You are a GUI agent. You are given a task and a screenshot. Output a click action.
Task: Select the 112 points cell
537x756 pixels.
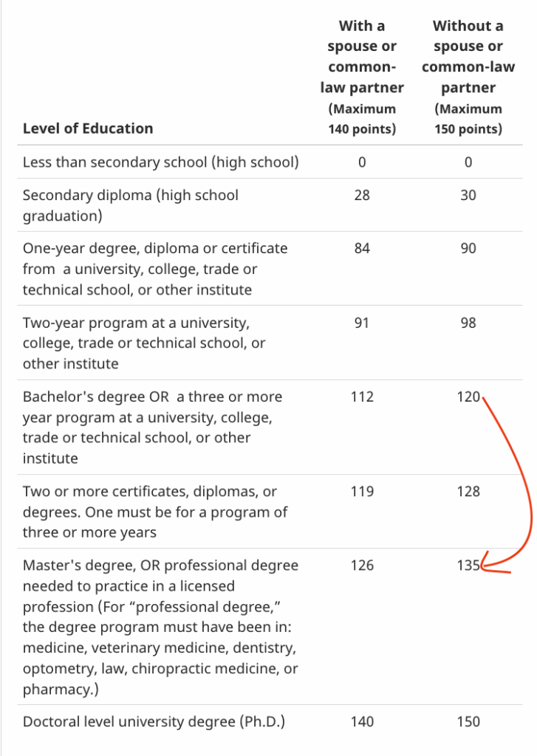pyautogui.click(x=362, y=396)
